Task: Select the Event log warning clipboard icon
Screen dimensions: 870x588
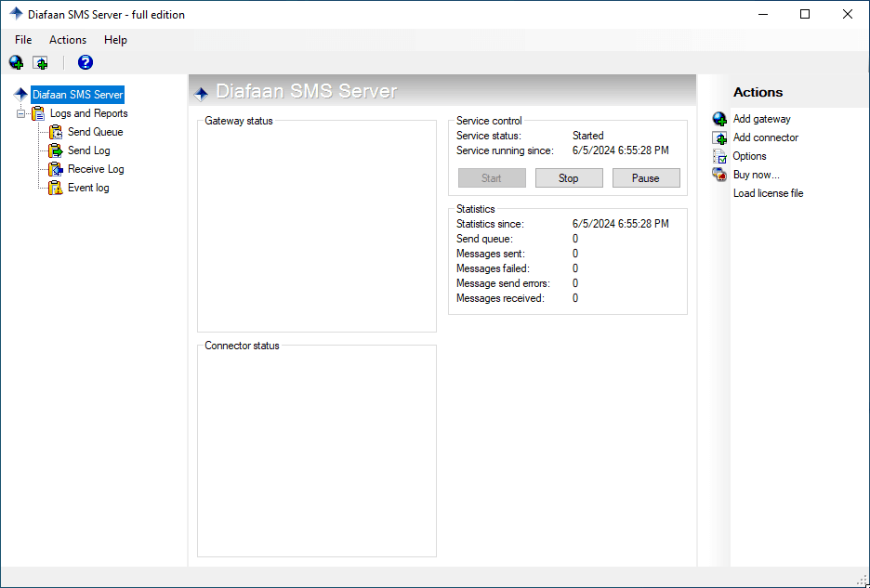Action: 55,187
